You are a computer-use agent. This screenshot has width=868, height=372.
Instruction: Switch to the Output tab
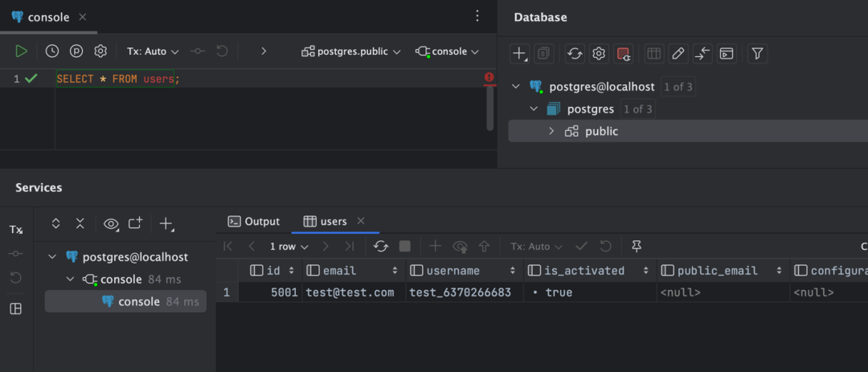[x=254, y=222]
